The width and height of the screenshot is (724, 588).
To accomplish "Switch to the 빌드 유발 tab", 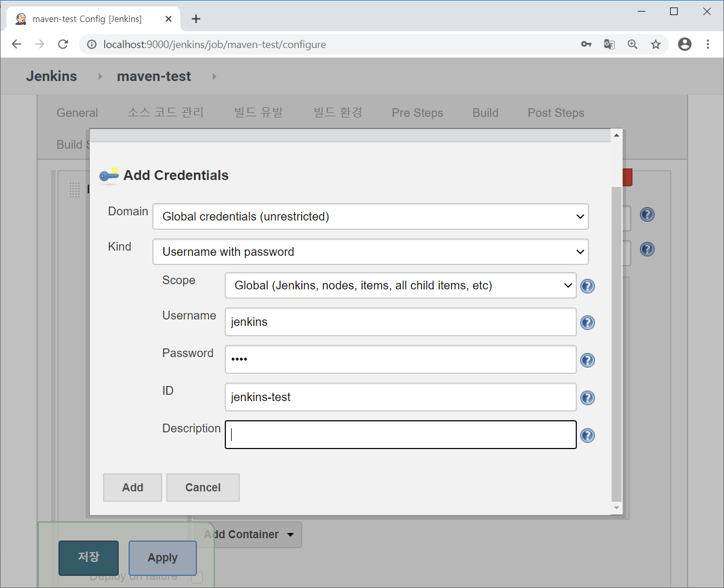I will 258,112.
